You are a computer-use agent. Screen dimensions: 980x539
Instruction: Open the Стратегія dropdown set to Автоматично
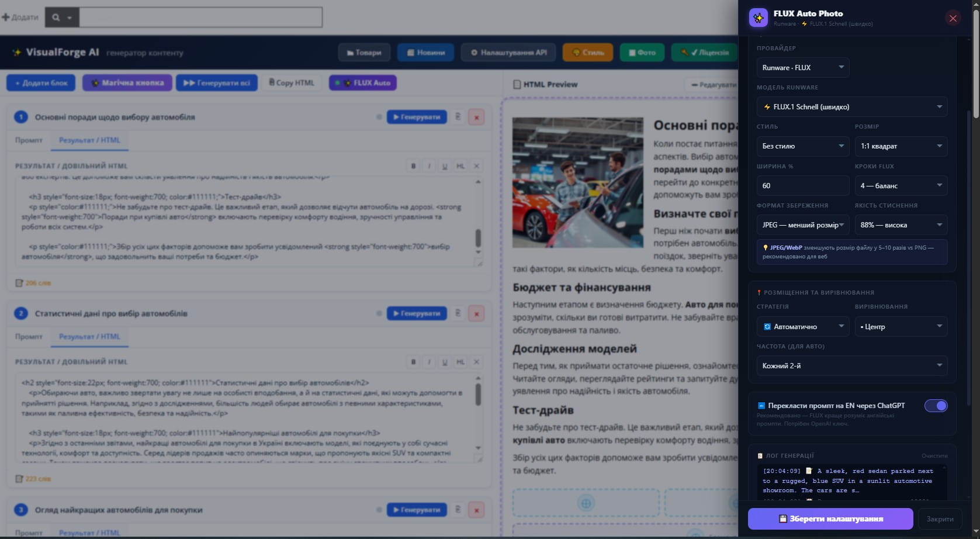point(803,326)
